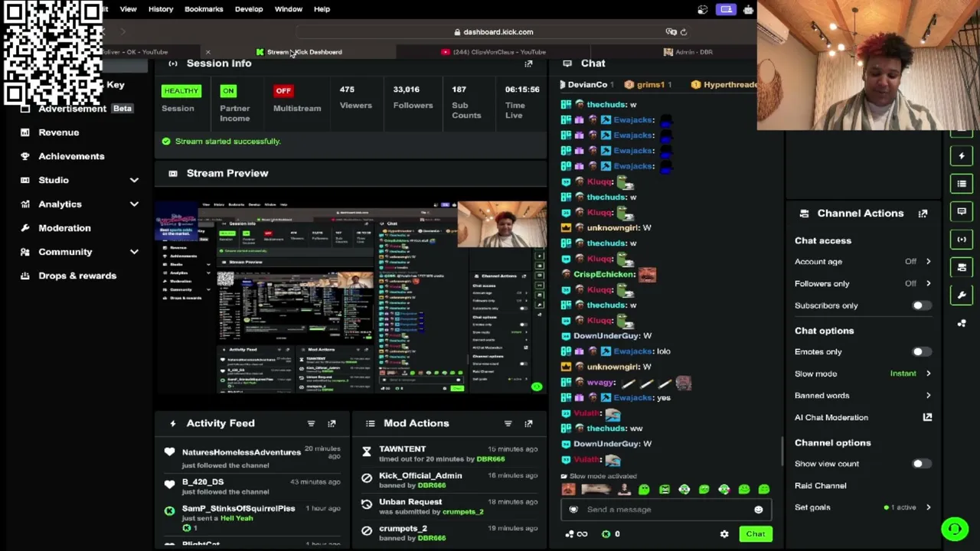Click the green support headset button
This screenshot has height=551, width=980.
955,529
